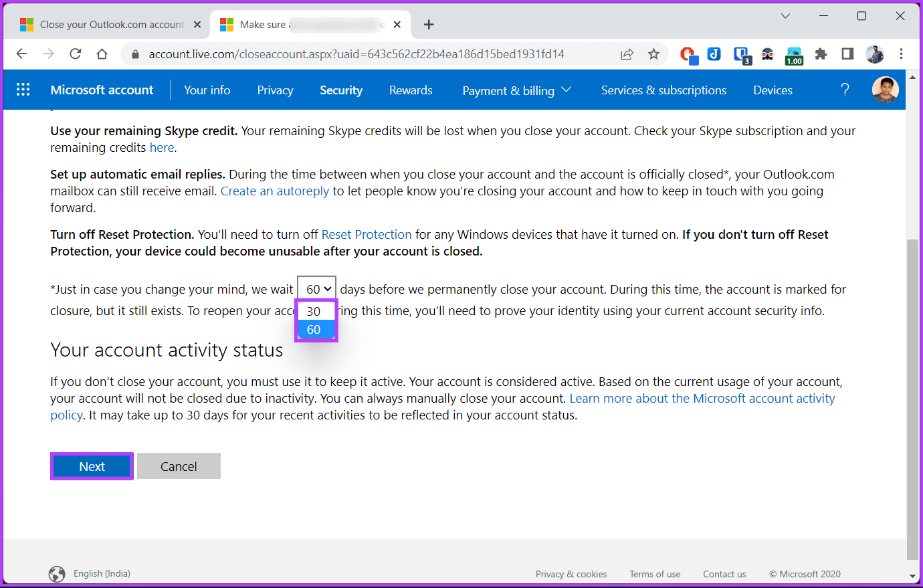
Task: Open the Microsoft app launcher grid
Action: (x=23, y=90)
